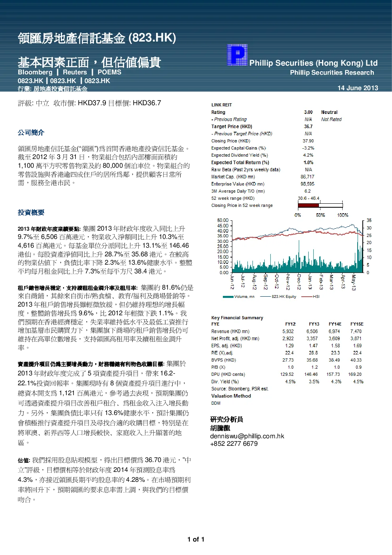Screen dimensions: 392x555
Task: Click the Not Rated previous rating text
Action: [x=331, y=119]
